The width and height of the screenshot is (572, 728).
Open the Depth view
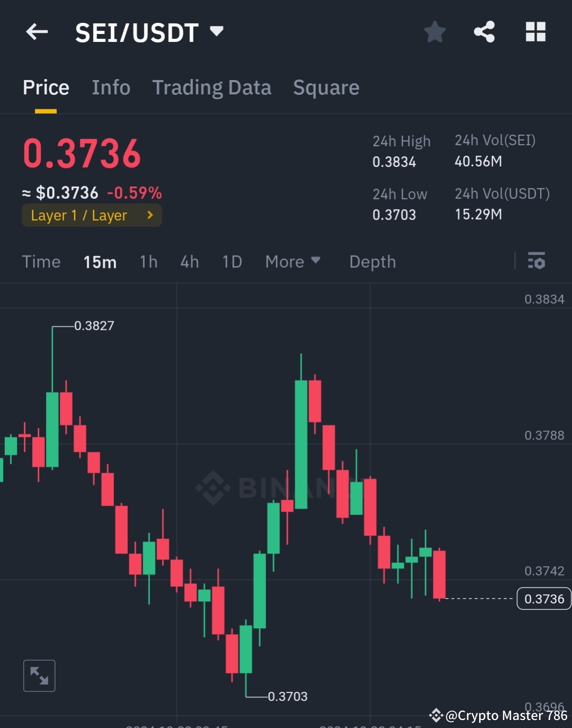pyautogui.click(x=372, y=261)
